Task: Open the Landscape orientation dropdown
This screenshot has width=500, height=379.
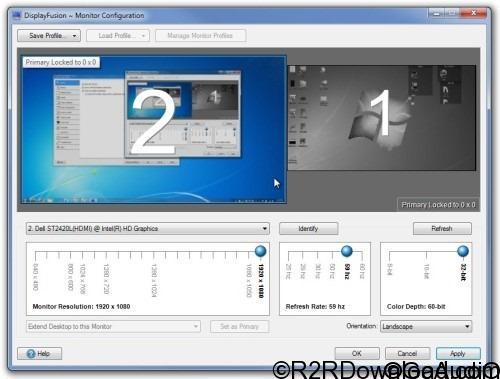Action: click(x=426, y=327)
